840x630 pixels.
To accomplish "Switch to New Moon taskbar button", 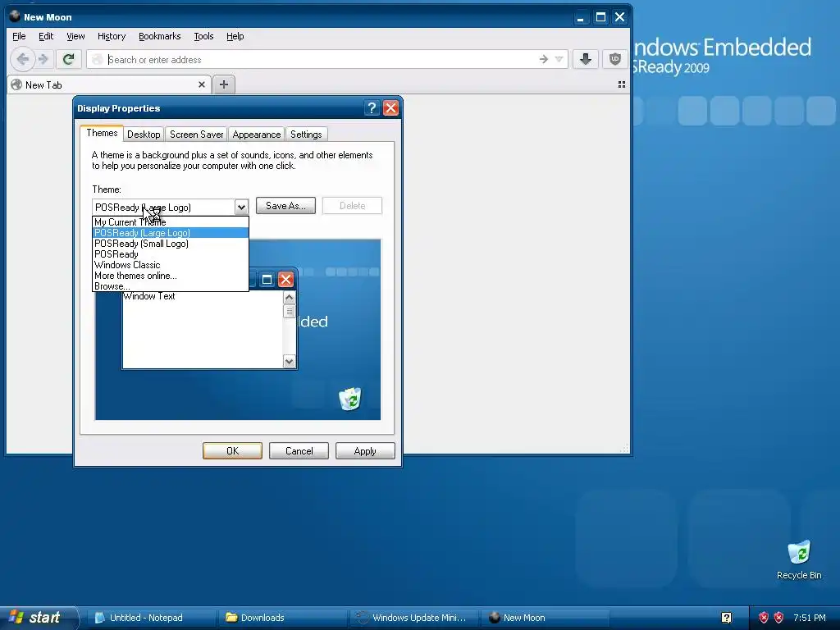I will click(x=546, y=618).
